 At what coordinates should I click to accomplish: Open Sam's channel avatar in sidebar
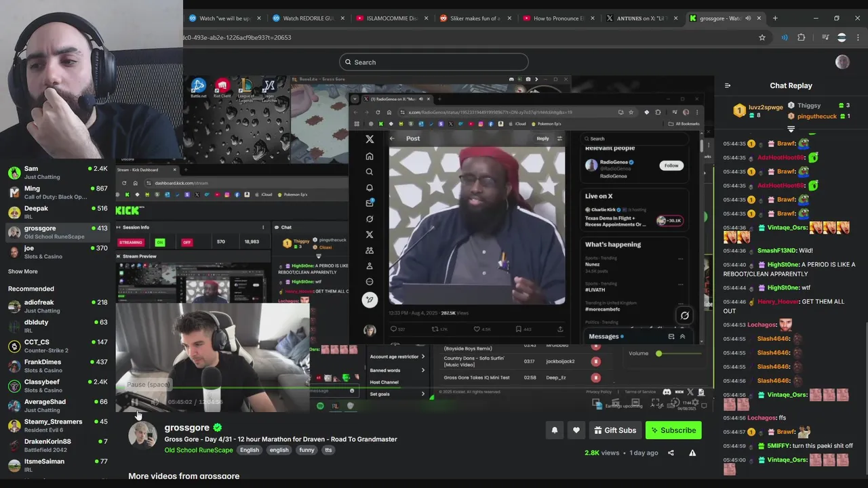point(14,172)
